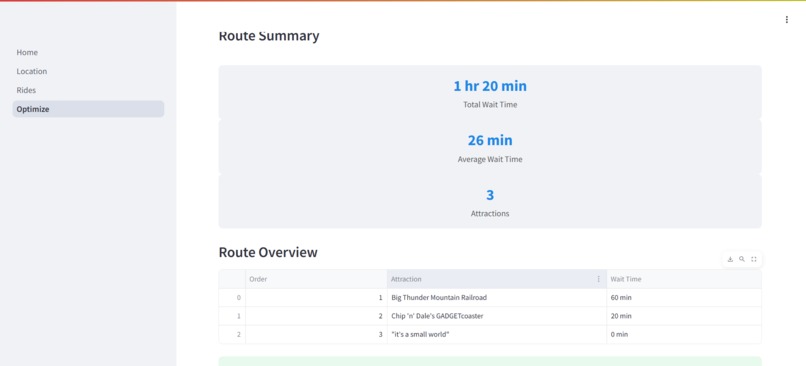Screen dimensions: 806x366
Task: Click the Attraction column header
Action: point(497,279)
